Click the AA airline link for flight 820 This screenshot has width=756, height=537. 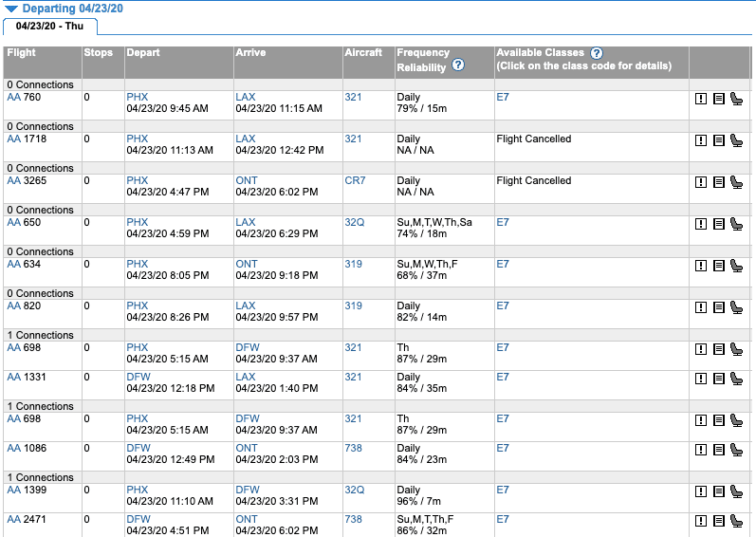click(14, 306)
